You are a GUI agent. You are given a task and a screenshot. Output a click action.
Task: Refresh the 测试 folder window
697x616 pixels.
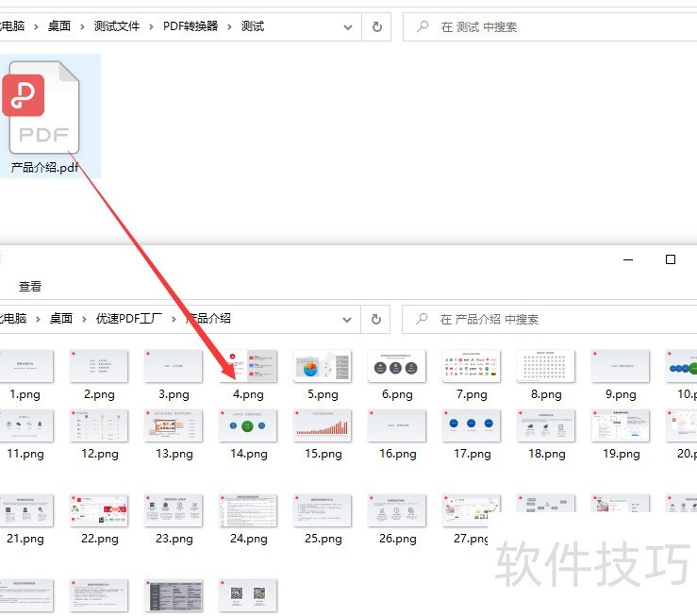point(376,27)
